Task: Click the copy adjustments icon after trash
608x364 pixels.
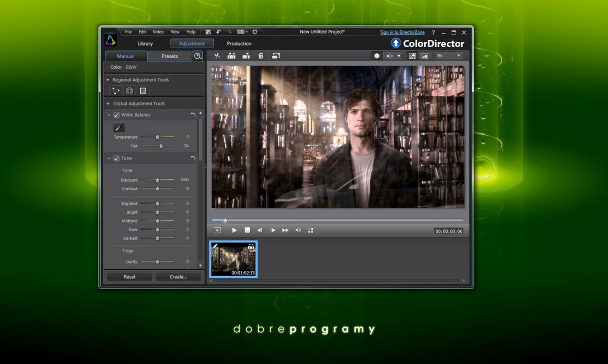Action: point(276,56)
